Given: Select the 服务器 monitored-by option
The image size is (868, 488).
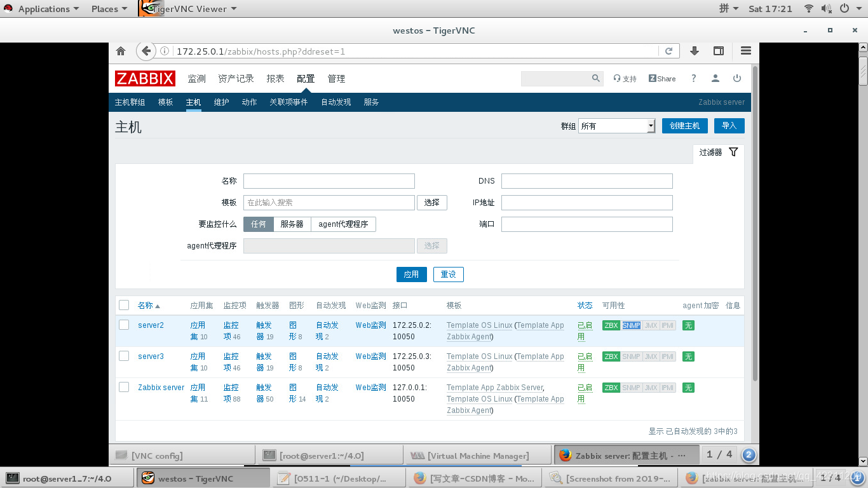Looking at the screenshot, I should click(292, 224).
